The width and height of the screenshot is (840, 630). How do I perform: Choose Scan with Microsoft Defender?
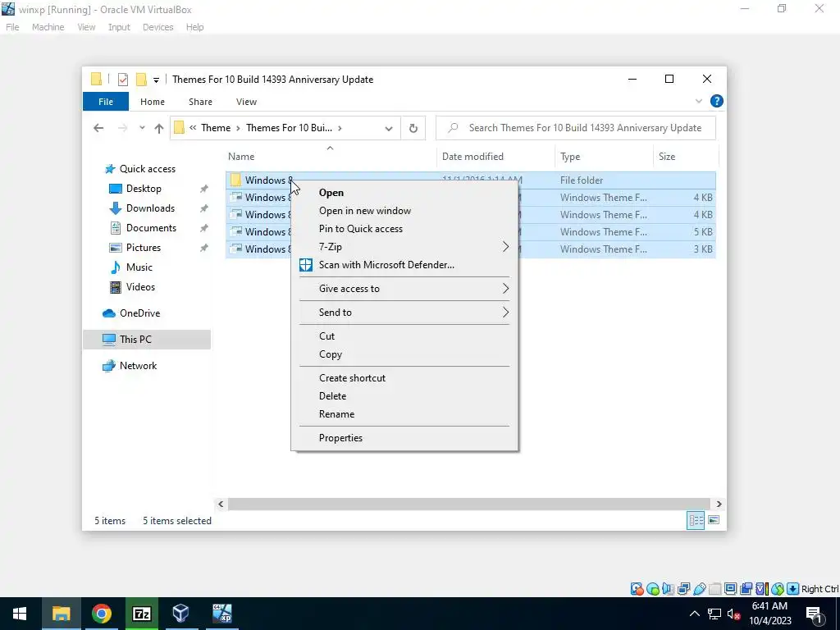[x=386, y=265]
